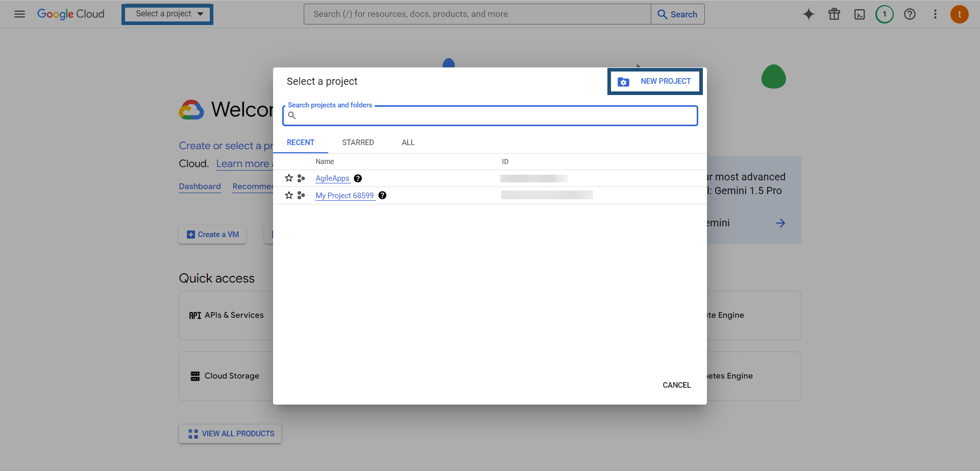Open notifications badge showing 1
Screen dimensions: 980x471
click(885, 14)
